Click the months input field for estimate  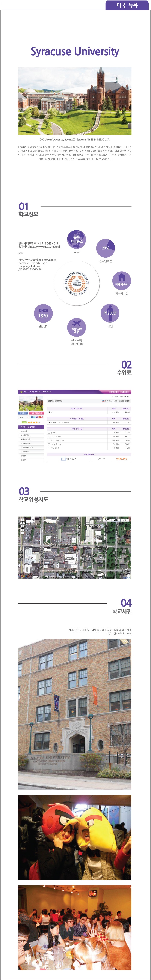point(63,459)
